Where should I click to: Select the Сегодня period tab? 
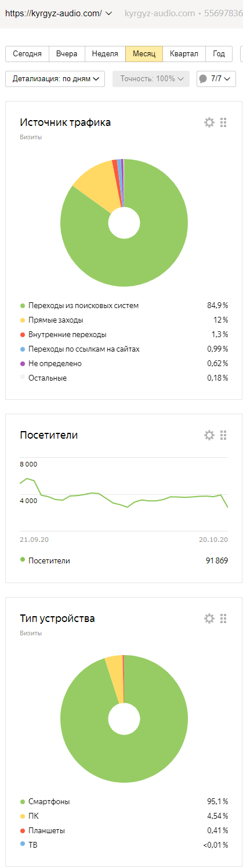[27, 54]
